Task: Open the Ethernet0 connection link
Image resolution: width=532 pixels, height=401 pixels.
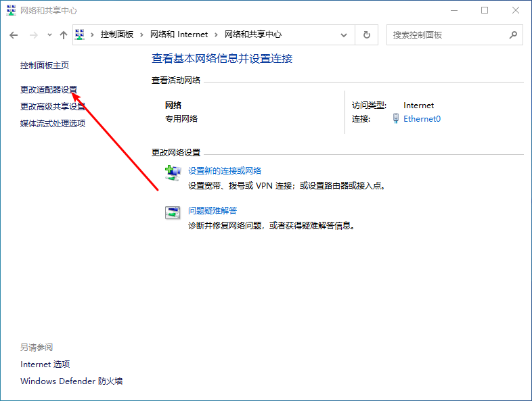Action: pyautogui.click(x=422, y=118)
